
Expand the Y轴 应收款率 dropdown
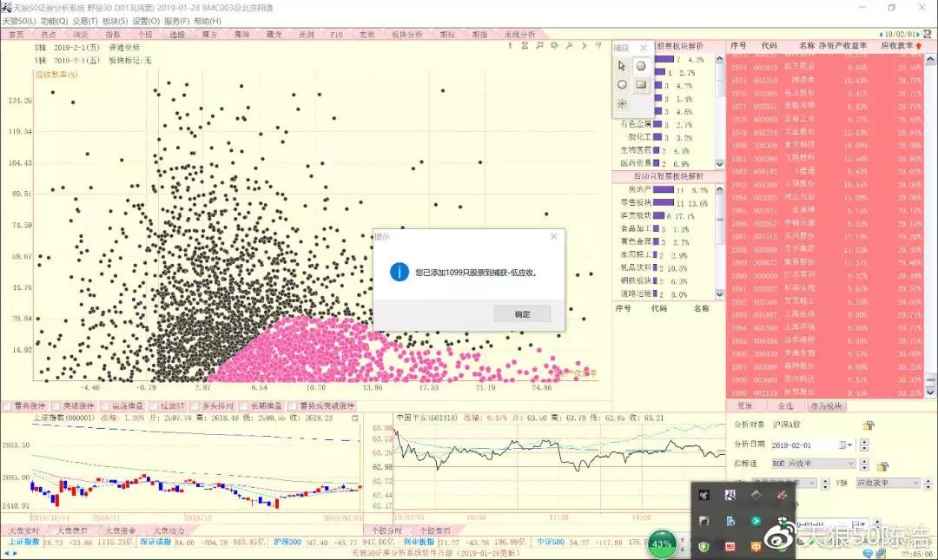914,483
